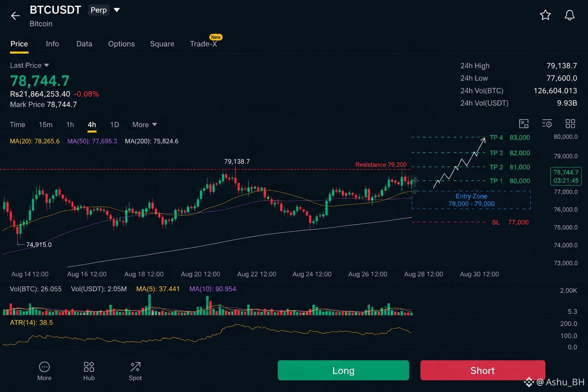Select the 4h chart interval
Viewport: 588px width, 392px height.
point(92,124)
